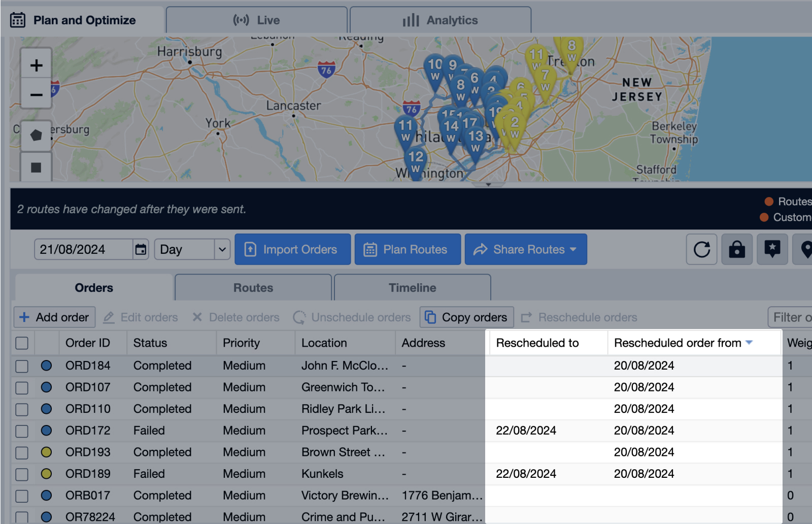The image size is (812, 524).
Task: Click the Plan Routes button
Action: [x=408, y=249]
